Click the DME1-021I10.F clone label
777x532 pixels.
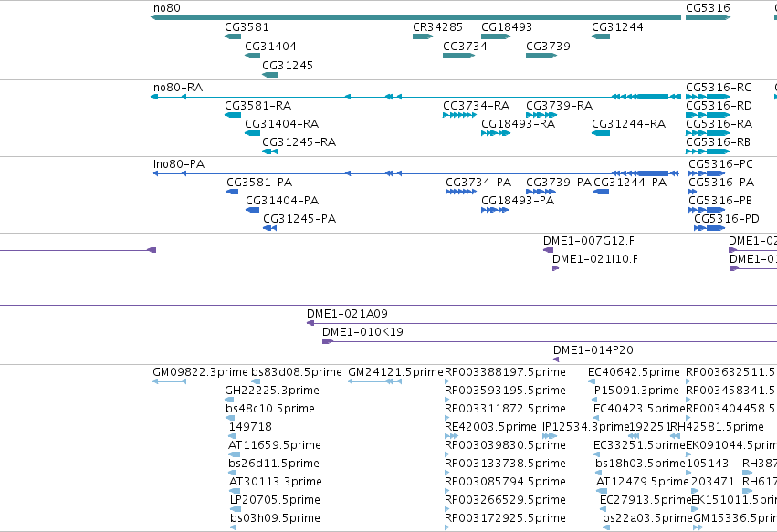[595, 259]
